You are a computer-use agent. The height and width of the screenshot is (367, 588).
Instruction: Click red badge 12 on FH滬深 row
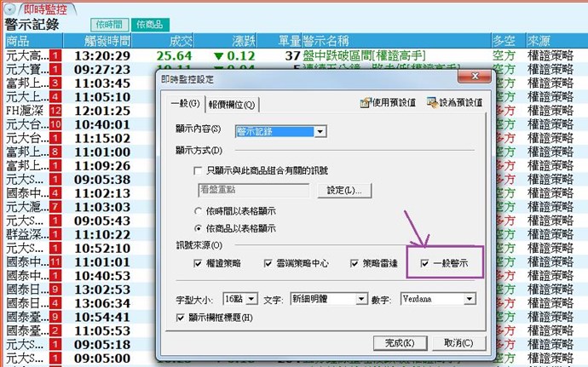55,111
